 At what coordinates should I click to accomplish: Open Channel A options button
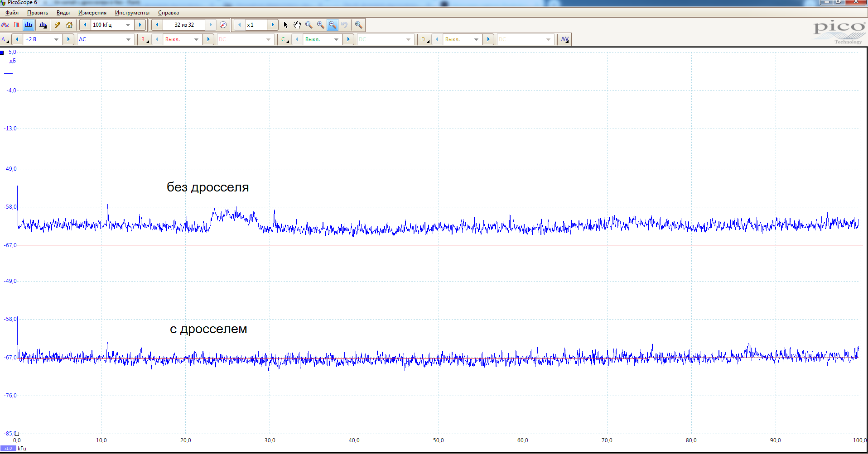(x=5, y=39)
